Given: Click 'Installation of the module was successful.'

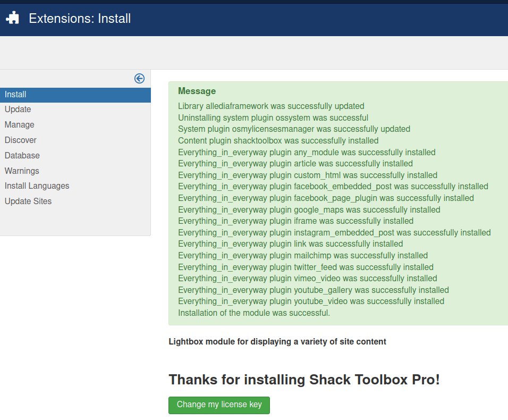Looking at the screenshot, I should coord(254,313).
